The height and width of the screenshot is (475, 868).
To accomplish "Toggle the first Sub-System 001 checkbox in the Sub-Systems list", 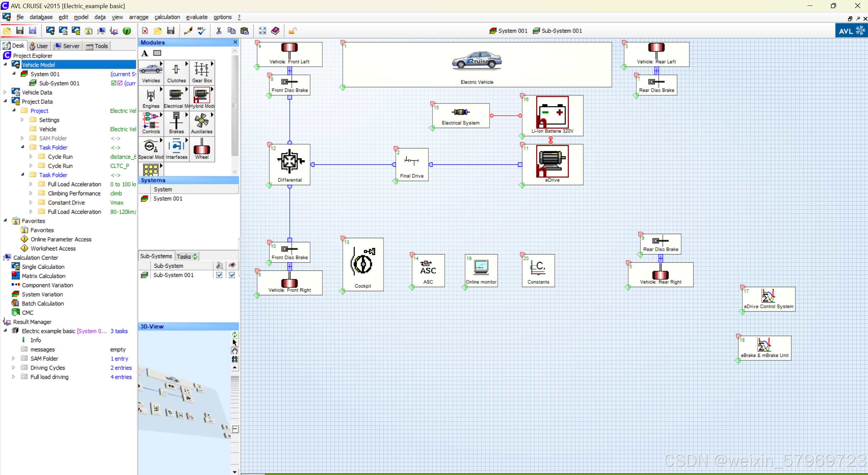I will coord(219,275).
